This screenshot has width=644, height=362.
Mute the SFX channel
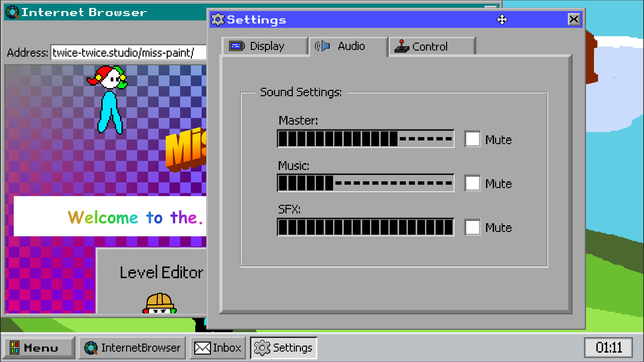(x=472, y=227)
